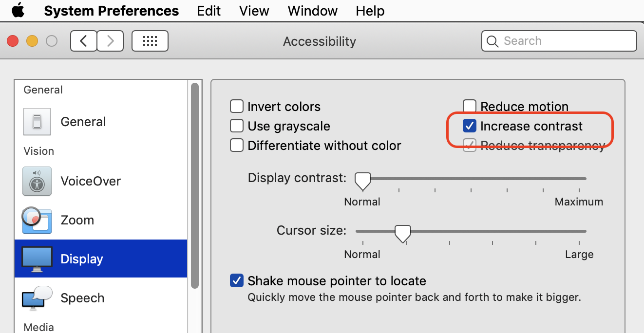
Task: Select the General accessibility icon
Action: pyautogui.click(x=37, y=122)
